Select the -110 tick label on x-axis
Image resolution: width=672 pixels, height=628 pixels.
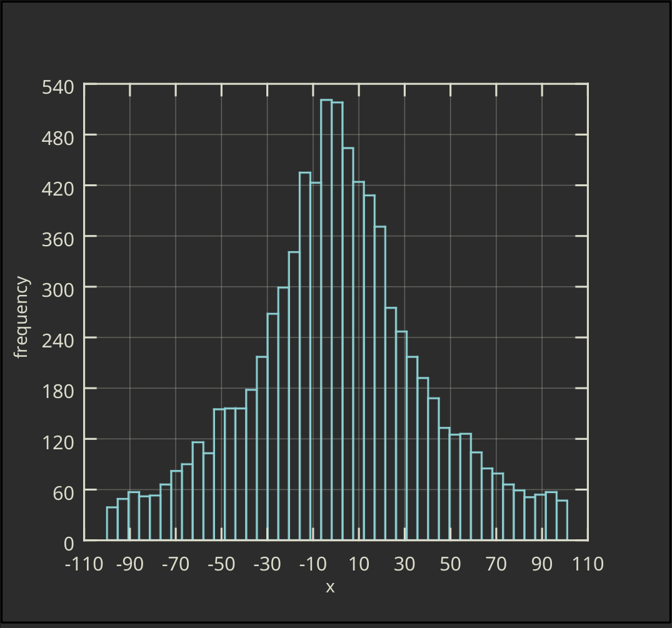coord(83,564)
